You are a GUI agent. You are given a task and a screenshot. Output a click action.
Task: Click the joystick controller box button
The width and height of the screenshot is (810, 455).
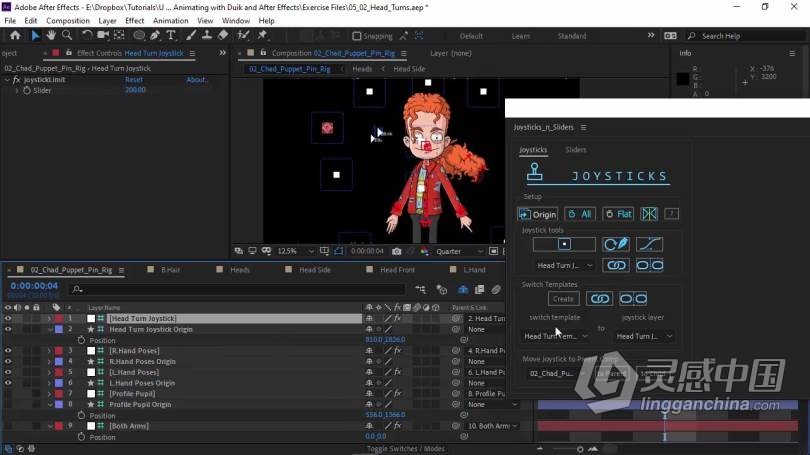pyautogui.click(x=564, y=244)
